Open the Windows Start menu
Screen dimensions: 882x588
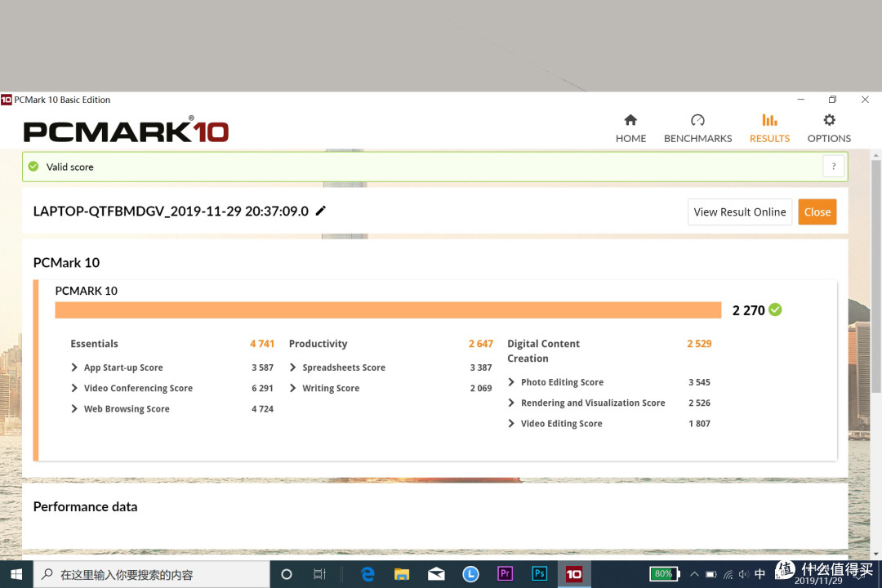pos(16,574)
